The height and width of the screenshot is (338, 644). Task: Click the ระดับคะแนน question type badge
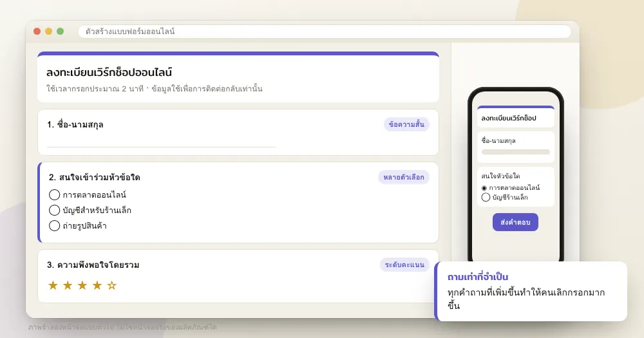click(x=404, y=265)
